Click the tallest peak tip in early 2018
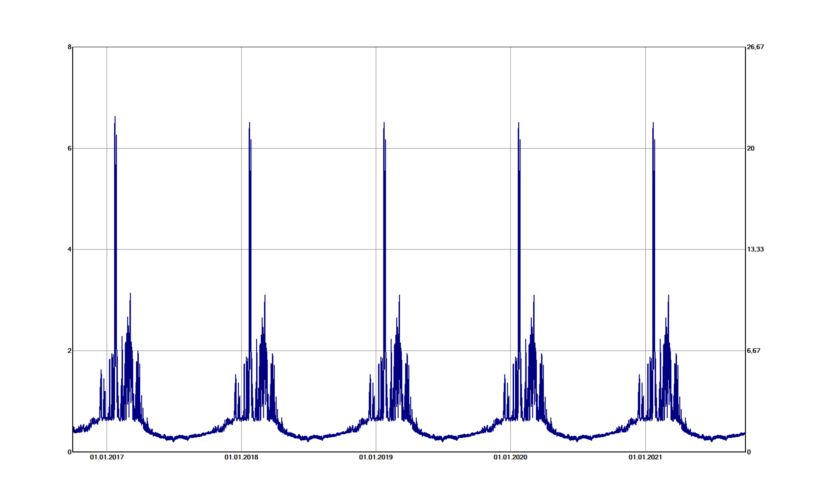This screenshot has width=815, height=504. pyautogui.click(x=249, y=123)
